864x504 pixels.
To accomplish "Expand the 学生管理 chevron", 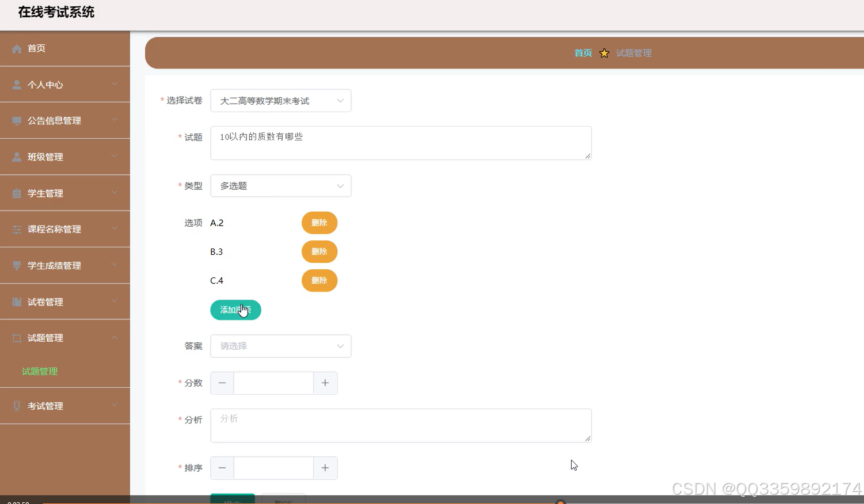I will pos(115,192).
